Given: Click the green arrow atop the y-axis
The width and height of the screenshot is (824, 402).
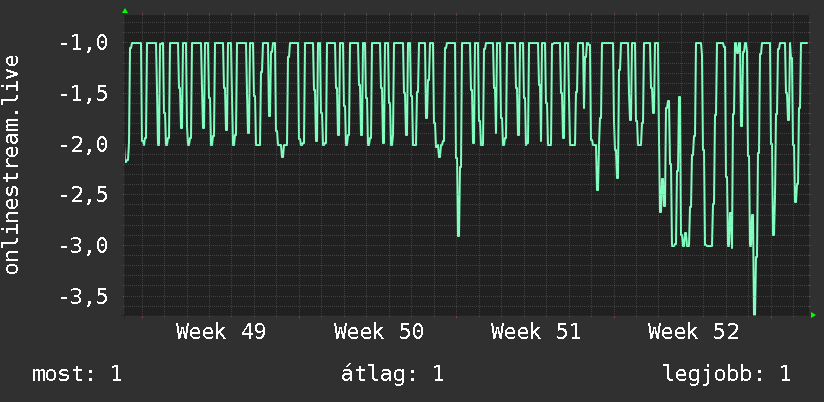Looking at the screenshot, I should point(125,11).
